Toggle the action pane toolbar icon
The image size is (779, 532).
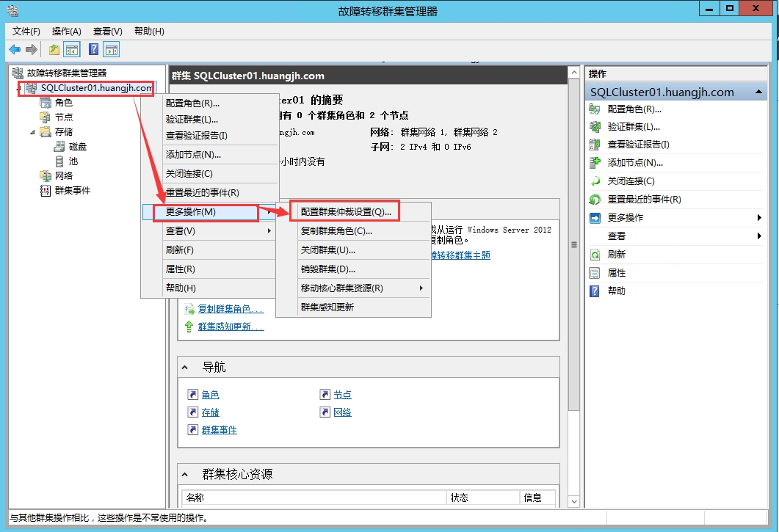click(112, 49)
